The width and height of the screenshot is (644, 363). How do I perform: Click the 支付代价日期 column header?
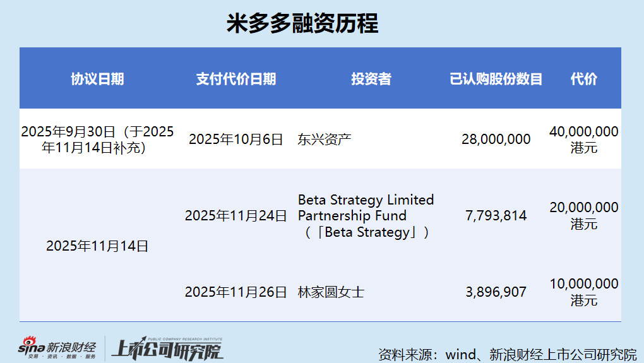[x=236, y=79]
